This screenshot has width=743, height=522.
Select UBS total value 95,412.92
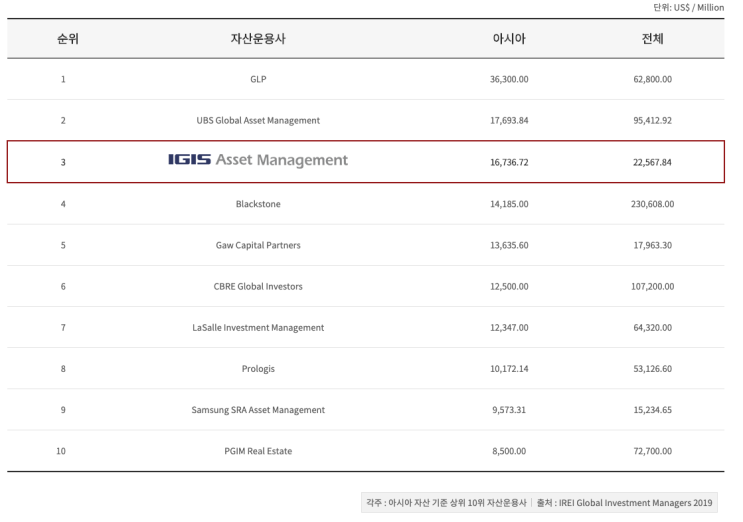652,120
